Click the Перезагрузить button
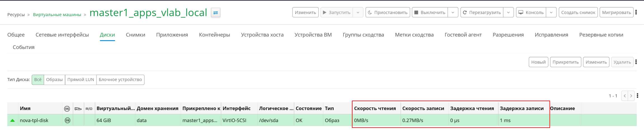The height and width of the screenshot is (136, 644). (x=482, y=12)
